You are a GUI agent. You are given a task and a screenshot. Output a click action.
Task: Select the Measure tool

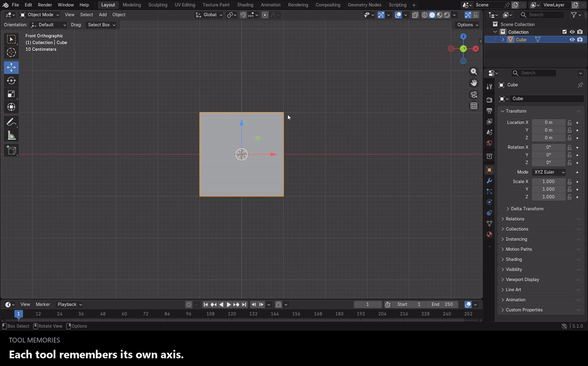click(11, 136)
